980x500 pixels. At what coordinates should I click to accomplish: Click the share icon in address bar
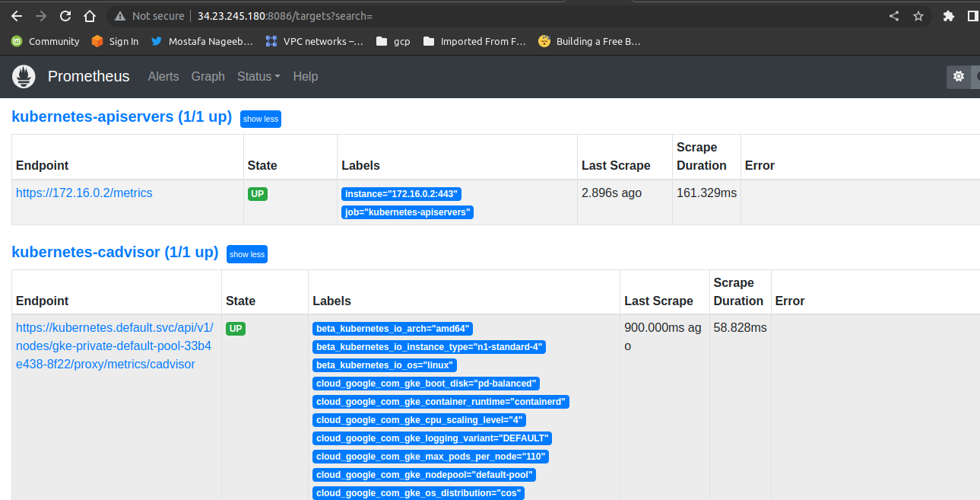[x=894, y=15]
